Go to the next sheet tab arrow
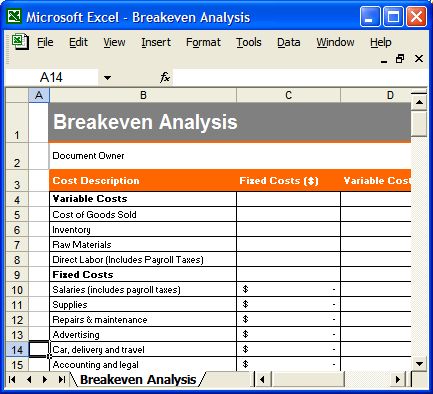 (45, 379)
